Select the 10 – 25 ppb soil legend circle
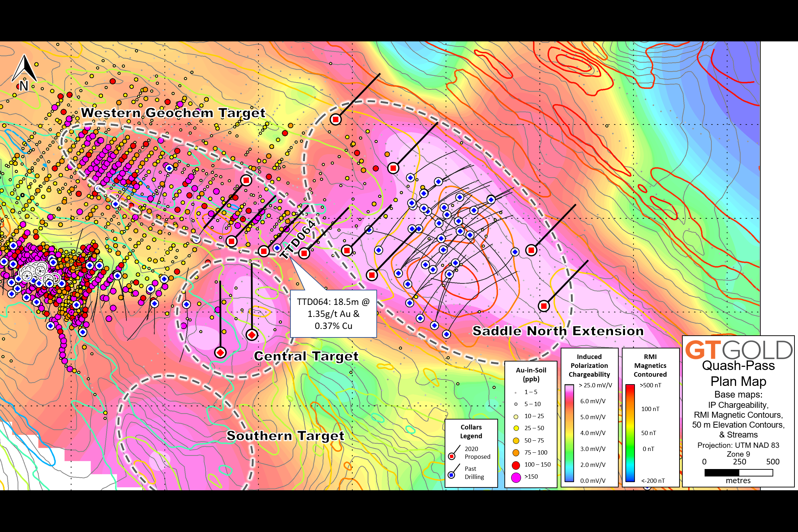The image size is (798, 532). click(x=516, y=417)
